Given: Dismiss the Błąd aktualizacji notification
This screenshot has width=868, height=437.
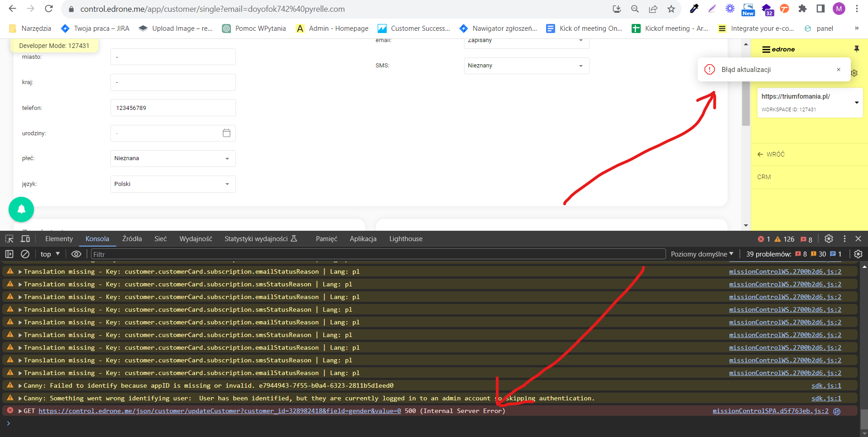Looking at the screenshot, I should tap(839, 69).
